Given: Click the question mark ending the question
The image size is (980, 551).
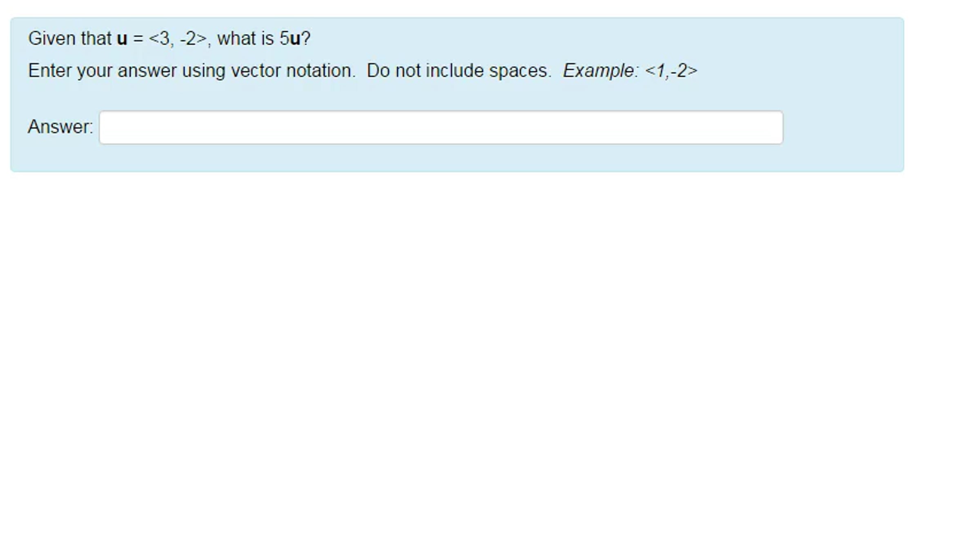Looking at the screenshot, I should pyautogui.click(x=306, y=39).
